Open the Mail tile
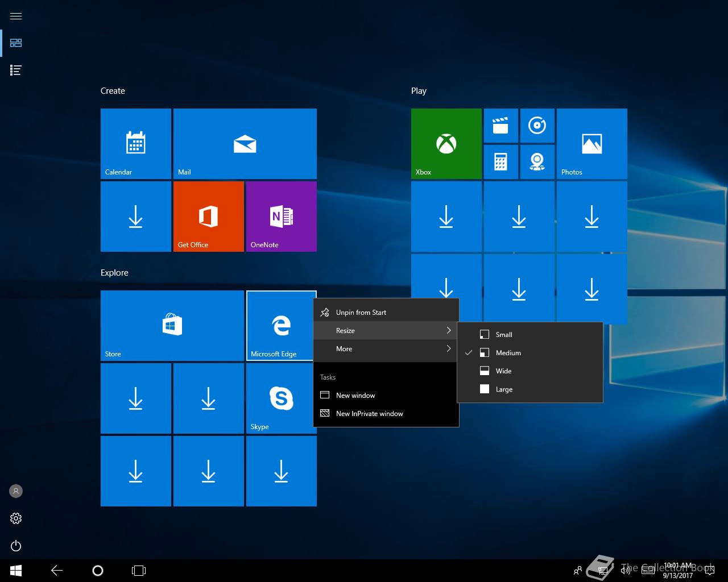The image size is (728, 582). 245,144
